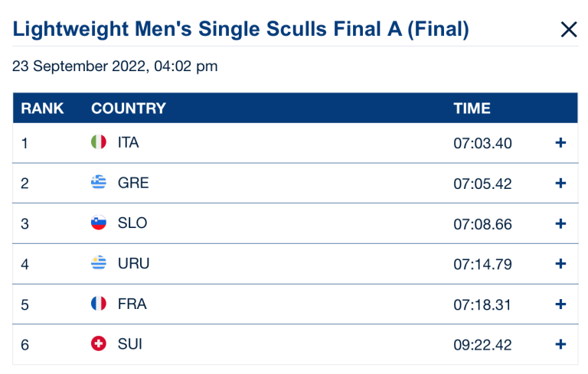Click the COUNTRY column header
Image resolution: width=588 pixels, height=374 pixels.
pyautogui.click(x=128, y=109)
